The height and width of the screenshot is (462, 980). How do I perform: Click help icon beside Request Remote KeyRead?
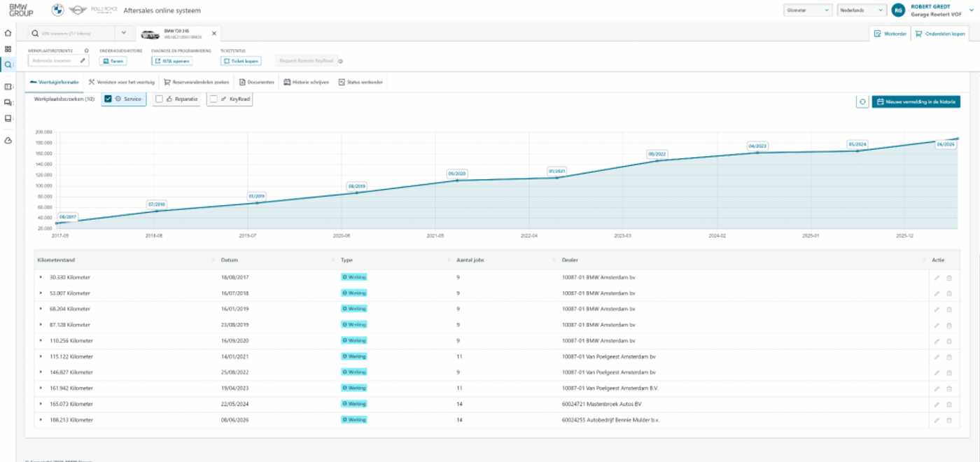click(x=340, y=61)
